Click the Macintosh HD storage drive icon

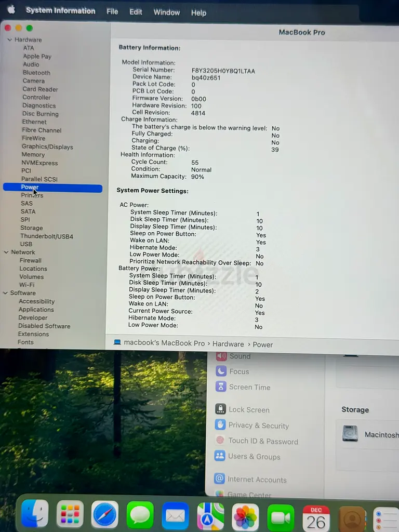tap(350, 433)
